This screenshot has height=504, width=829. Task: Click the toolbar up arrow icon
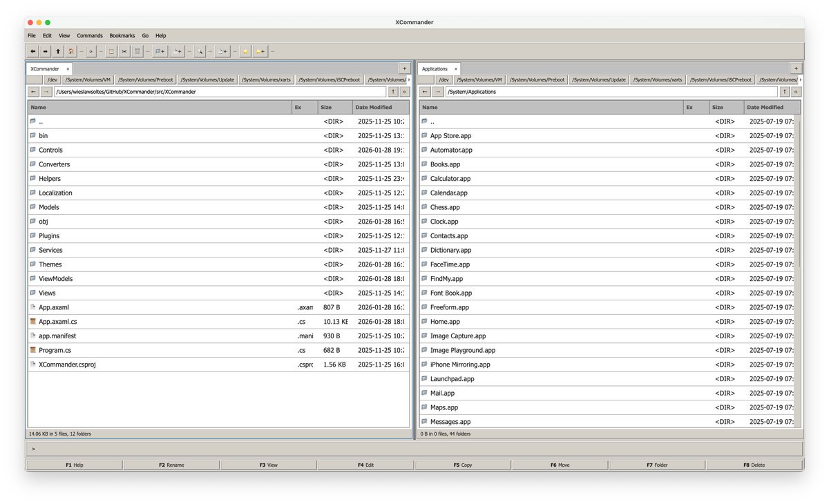click(58, 51)
